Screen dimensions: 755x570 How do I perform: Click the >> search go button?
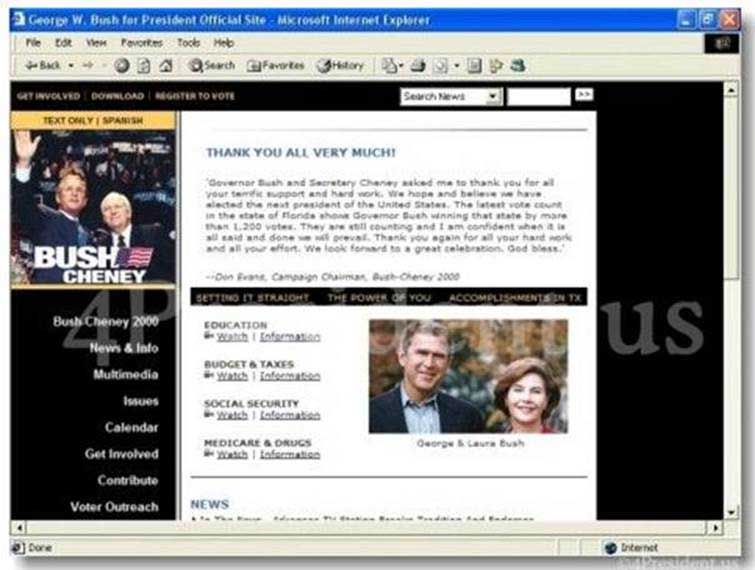tap(584, 94)
